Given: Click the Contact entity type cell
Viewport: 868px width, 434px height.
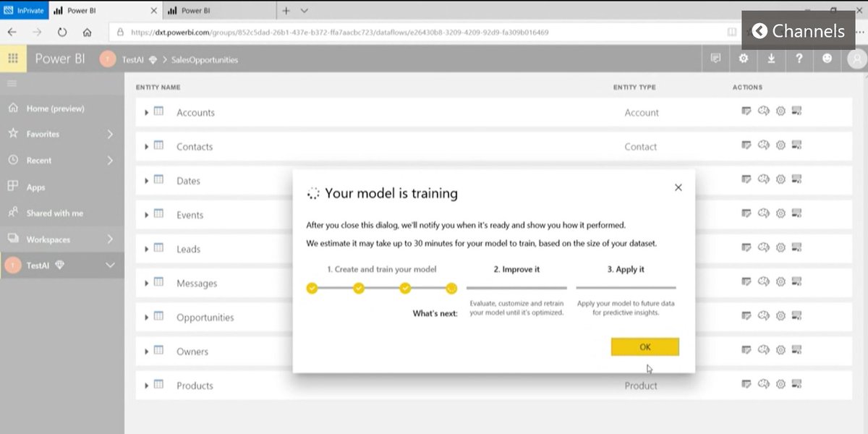Looking at the screenshot, I should 641,147.
